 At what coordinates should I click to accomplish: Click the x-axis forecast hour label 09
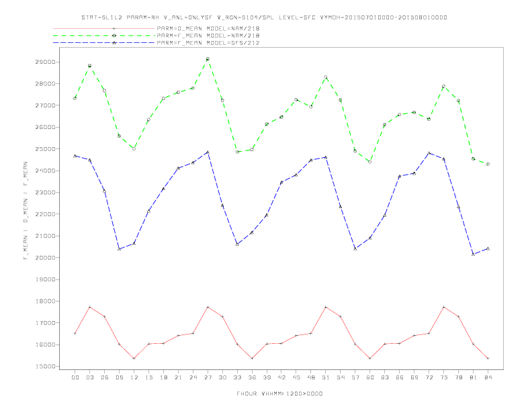(119, 377)
